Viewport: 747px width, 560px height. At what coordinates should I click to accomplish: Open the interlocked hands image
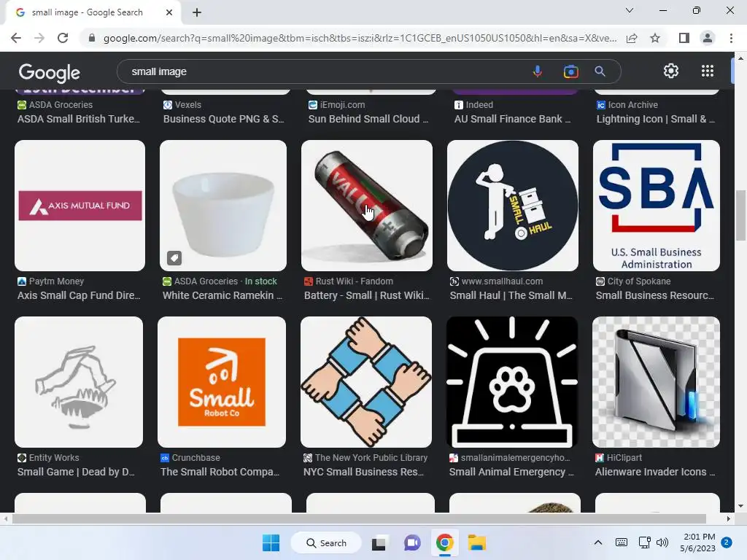[x=366, y=382]
